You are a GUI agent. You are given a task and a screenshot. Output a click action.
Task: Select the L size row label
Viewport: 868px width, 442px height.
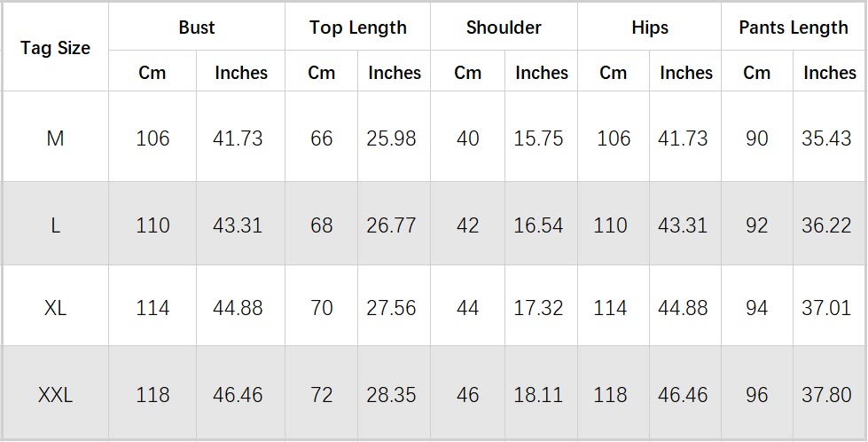coord(55,225)
